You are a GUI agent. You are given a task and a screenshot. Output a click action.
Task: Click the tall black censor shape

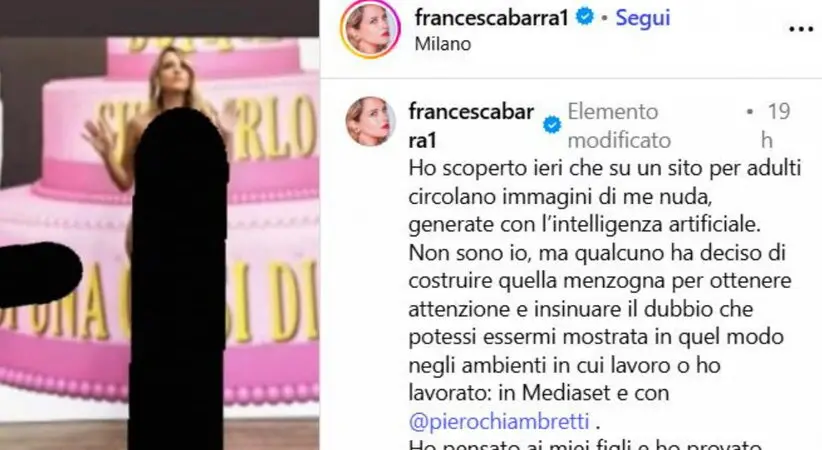click(179, 278)
